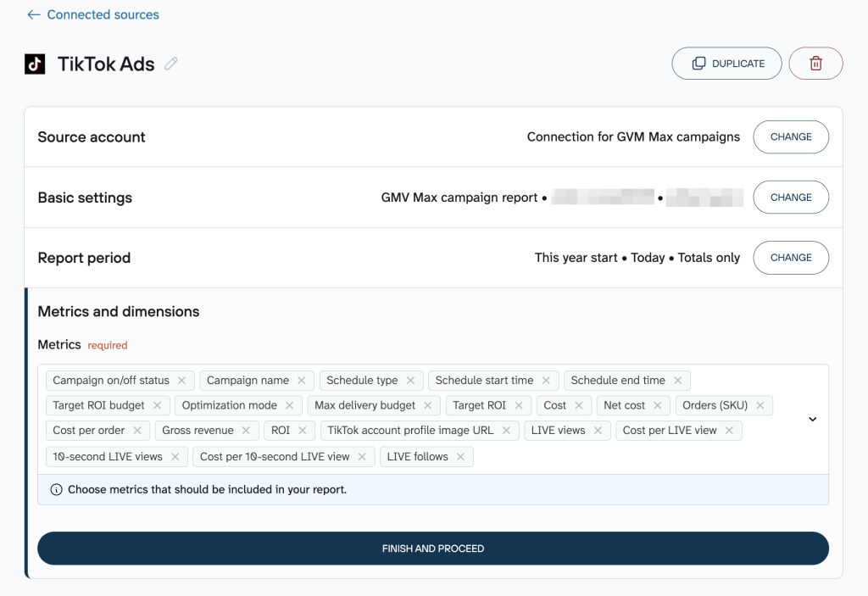Click the 'required' label next to Metrics
This screenshot has width=868, height=596.
(108, 346)
